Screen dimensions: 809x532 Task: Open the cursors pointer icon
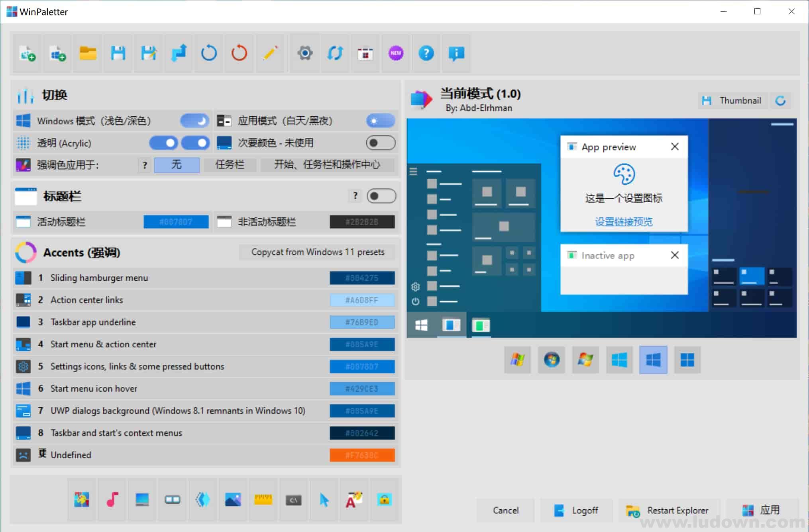tap(324, 499)
